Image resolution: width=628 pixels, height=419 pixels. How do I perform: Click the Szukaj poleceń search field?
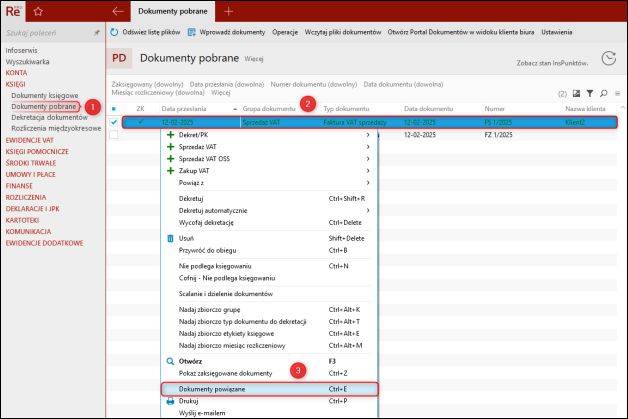pyautogui.click(x=45, y=33)
